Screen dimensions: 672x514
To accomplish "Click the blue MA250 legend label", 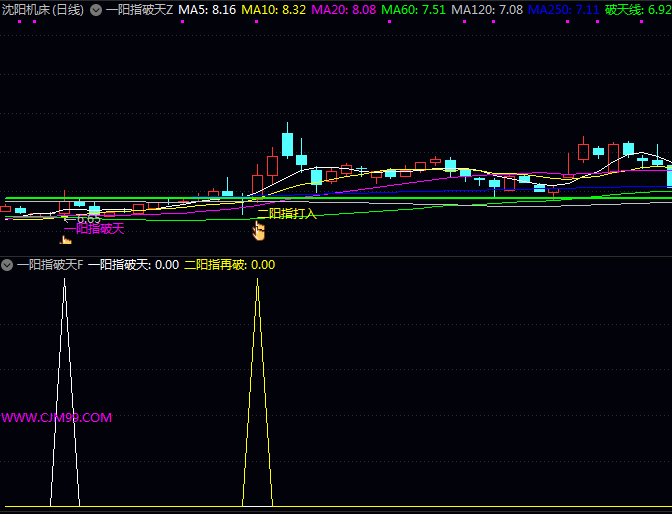I will point(563,10).
